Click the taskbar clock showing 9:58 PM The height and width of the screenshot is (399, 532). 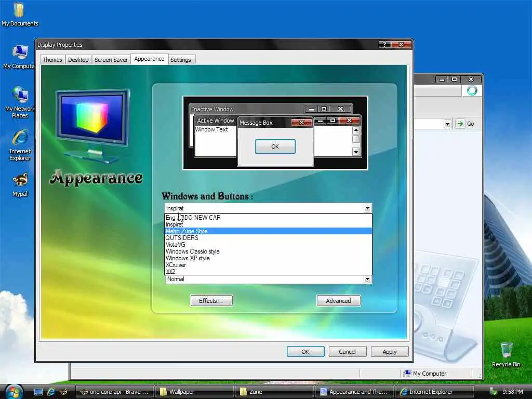[x=512, y=392]
